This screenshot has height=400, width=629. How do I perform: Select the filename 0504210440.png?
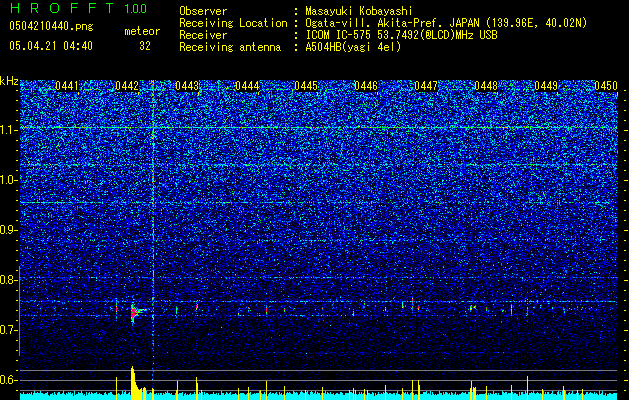coord(51,26)
